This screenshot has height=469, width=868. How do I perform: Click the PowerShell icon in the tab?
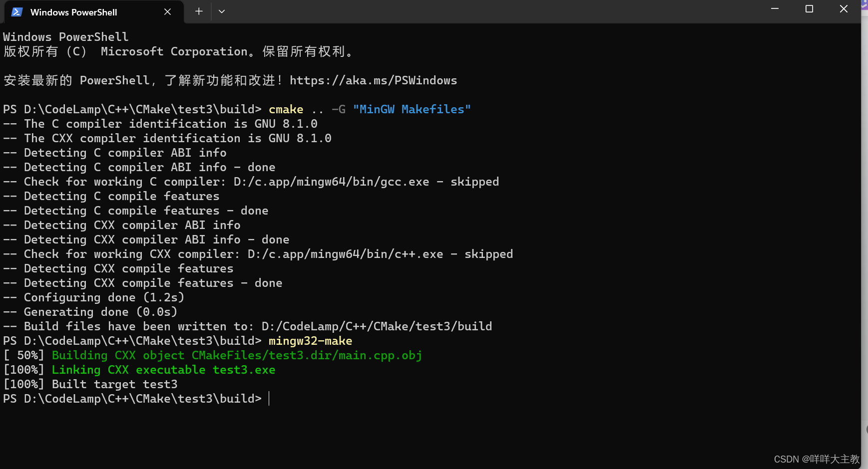coord(16,11)
